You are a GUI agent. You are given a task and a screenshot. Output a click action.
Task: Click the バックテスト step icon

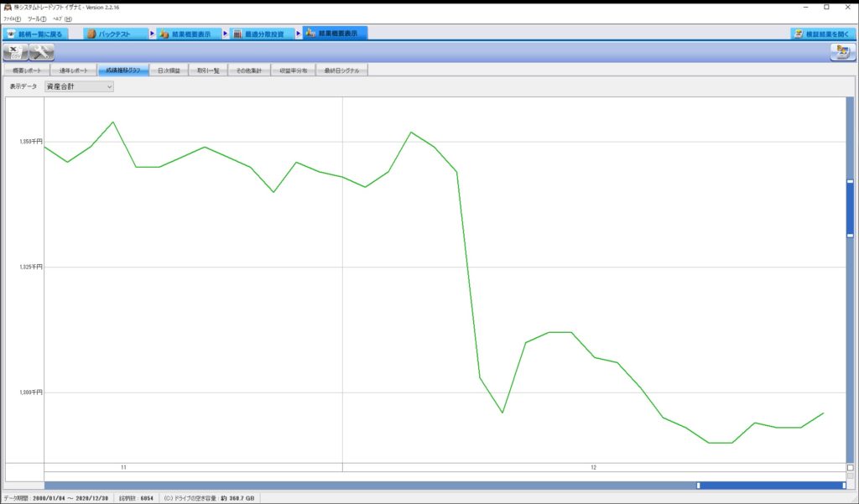(x=91, y=34)
